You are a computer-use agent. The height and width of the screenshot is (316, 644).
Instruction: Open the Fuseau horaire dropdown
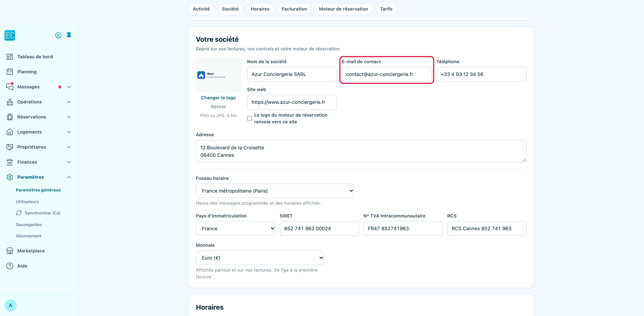(275, 191)
